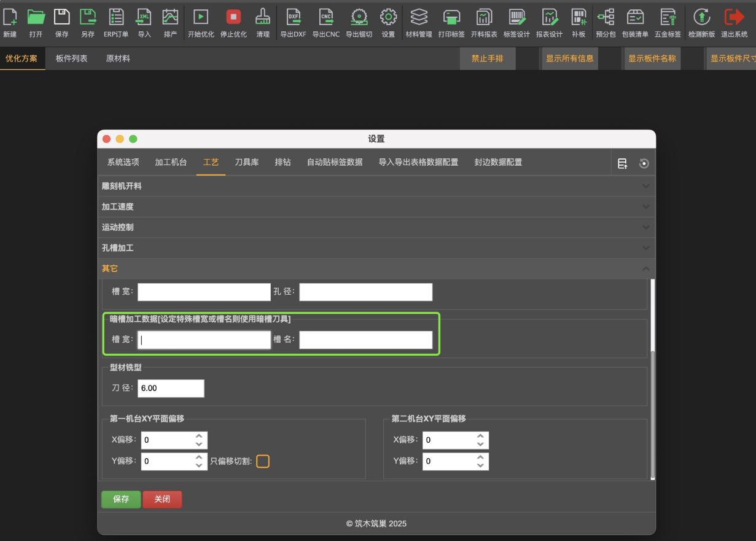Open the 板件列表 tab
This screenshot has height=541, width=756.
[71, 59]
